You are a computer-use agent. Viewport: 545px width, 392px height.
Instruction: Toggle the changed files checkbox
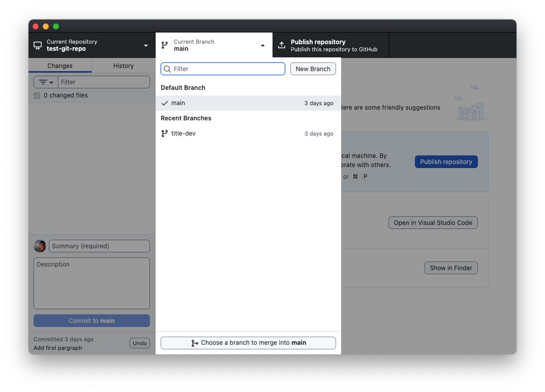click(37, 95)
